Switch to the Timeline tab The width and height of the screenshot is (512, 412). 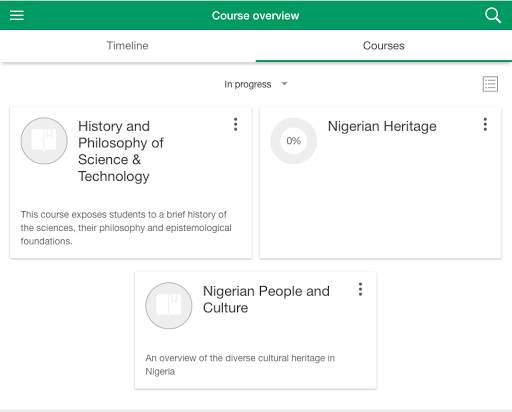click(x=128, y=46)
